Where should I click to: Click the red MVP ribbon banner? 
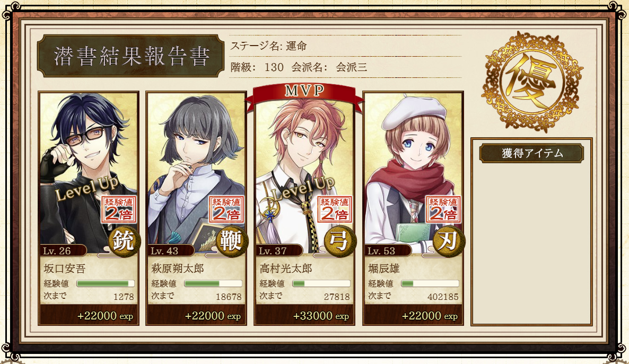tap(304, 93)
